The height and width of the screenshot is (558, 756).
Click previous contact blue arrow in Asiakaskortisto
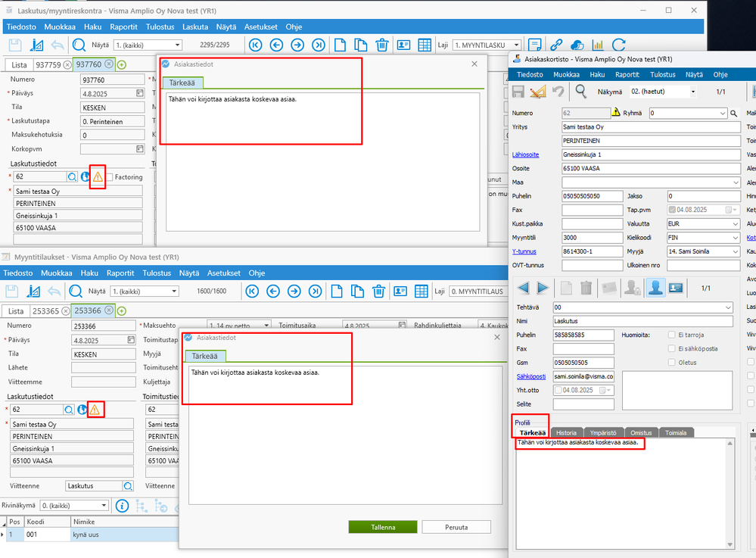pos(523,288)
